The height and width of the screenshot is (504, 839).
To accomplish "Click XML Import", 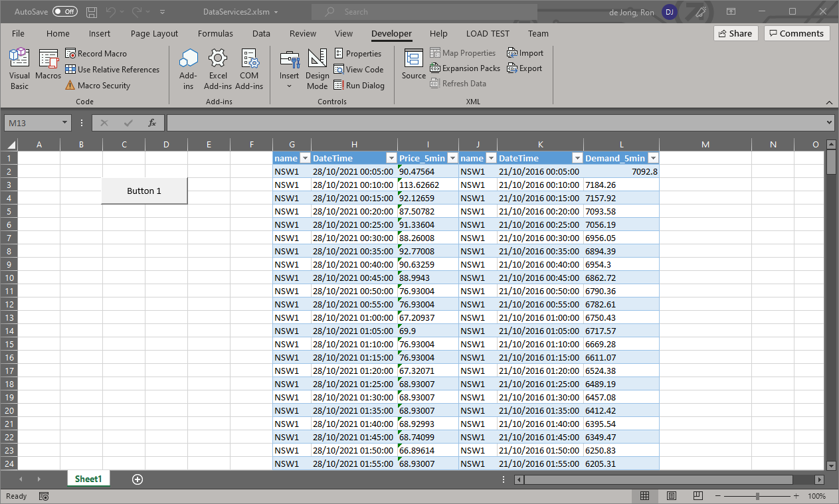I will tap(525, 53).
